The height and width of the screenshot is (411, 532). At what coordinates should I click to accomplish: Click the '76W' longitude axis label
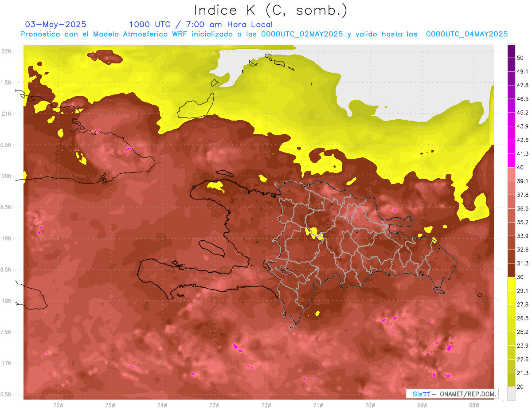(x=58, y=405)
